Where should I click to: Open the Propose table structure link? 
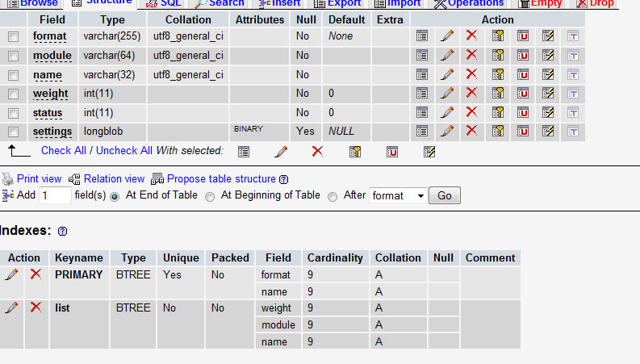pos(220,179)
